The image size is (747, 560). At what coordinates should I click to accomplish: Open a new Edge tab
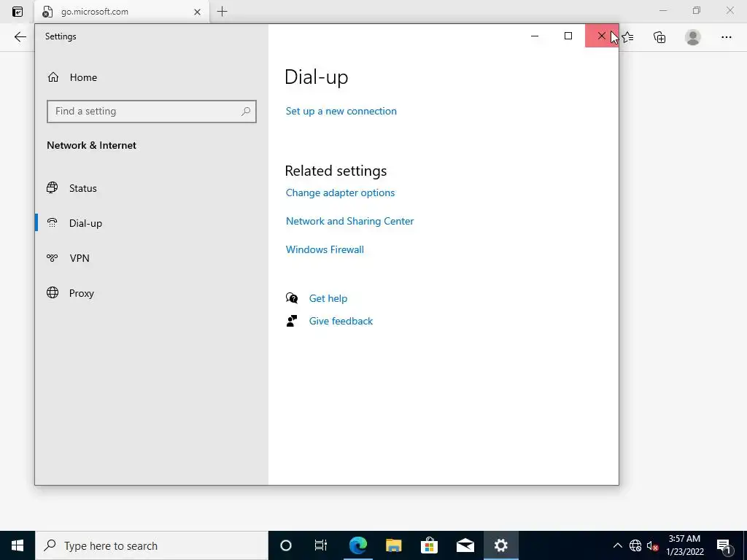tap(222, 12)
